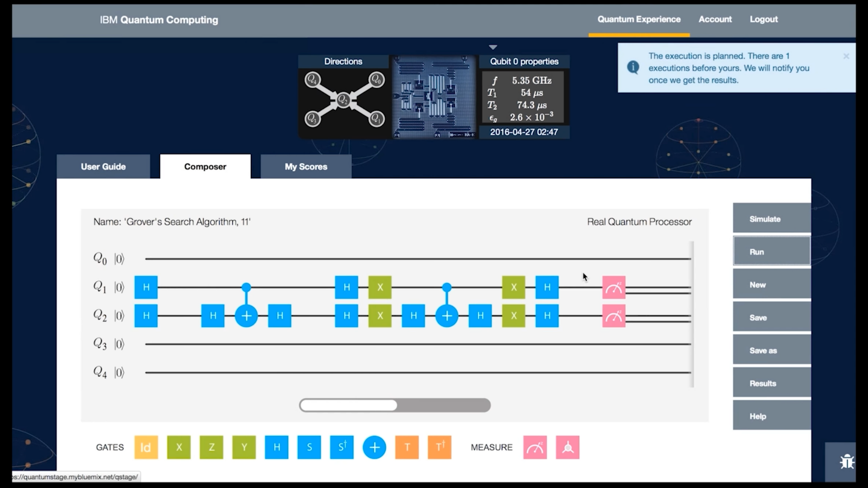Click the Q0 qubit label
The height and width of the screenshot is (488, 868).
click(100, 258)
